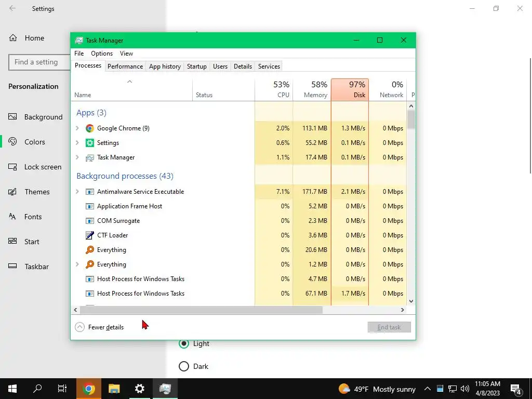This screenshot has width=532, height=399.
Task: Click the End task button
Action: click(x=389, y=327)
